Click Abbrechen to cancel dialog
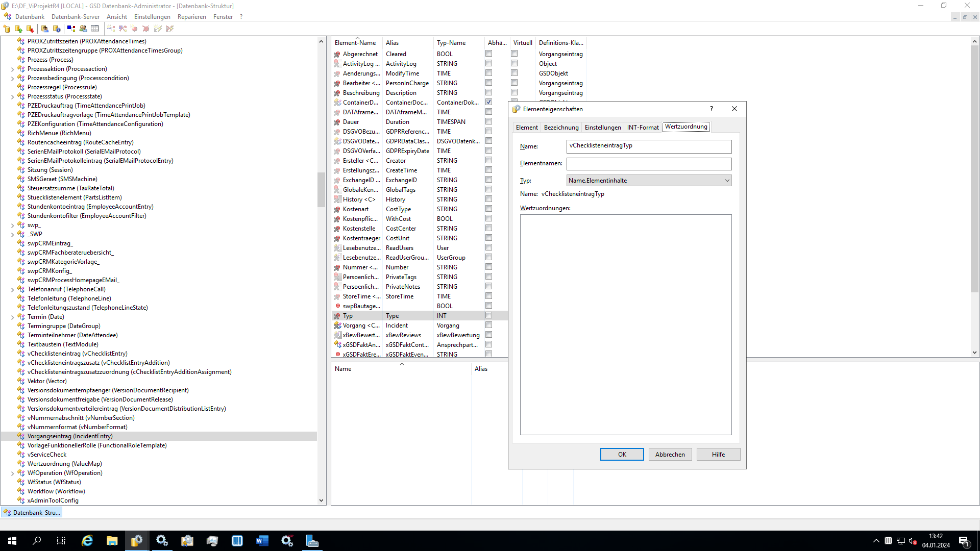980x551 pixels. tap(670, 455)
